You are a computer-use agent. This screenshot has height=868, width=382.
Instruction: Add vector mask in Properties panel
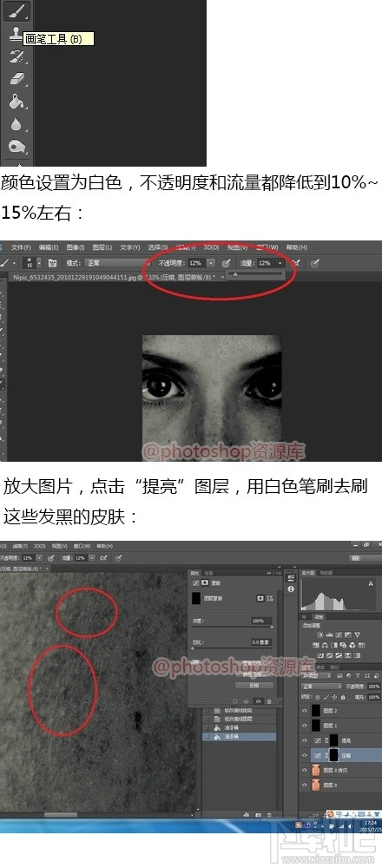pos(270,598)
